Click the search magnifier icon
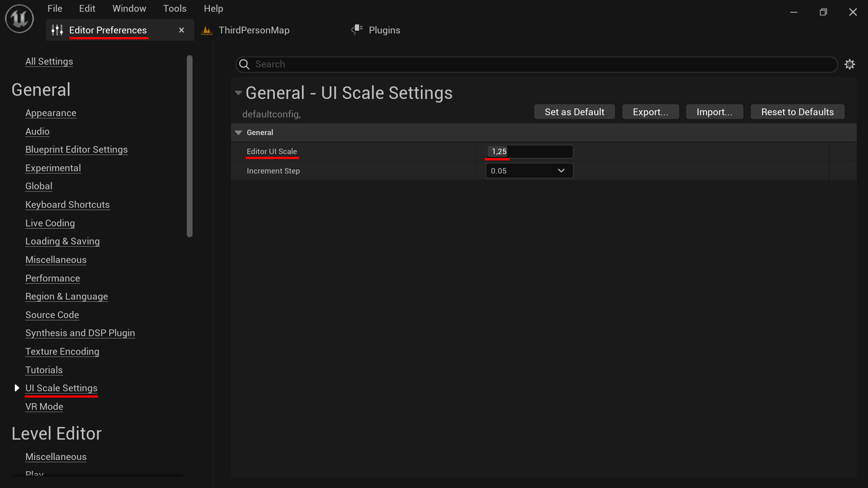Viewport: 868px width, 488px height. [x=244, y=64]
